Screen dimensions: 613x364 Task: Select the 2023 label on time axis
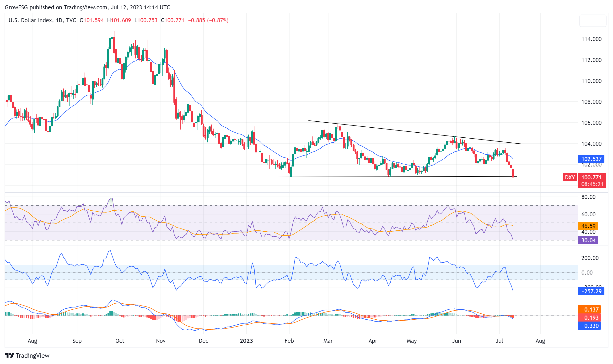click(246, 341)
